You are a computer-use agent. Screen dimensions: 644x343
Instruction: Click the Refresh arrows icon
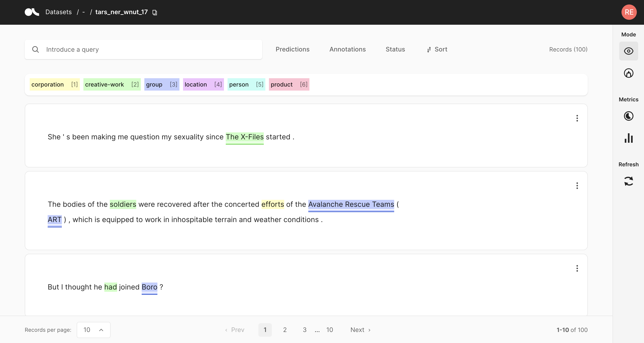pos(628,181)
